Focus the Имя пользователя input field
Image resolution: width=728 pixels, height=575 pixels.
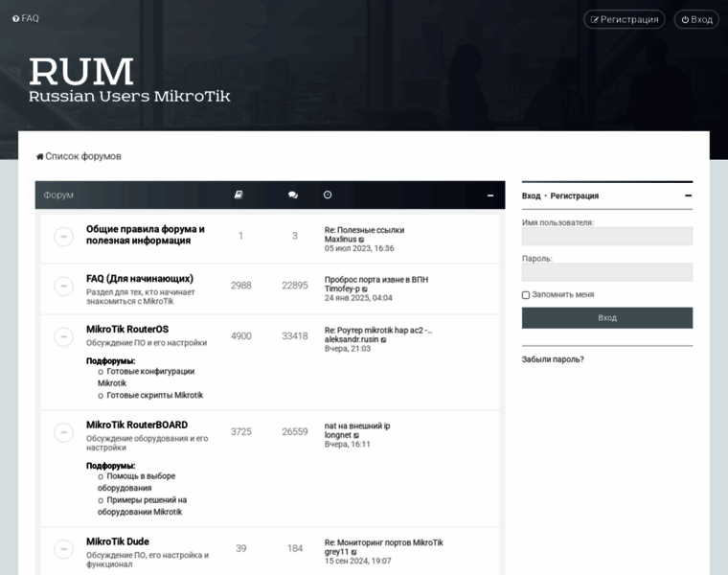[606, 237]
